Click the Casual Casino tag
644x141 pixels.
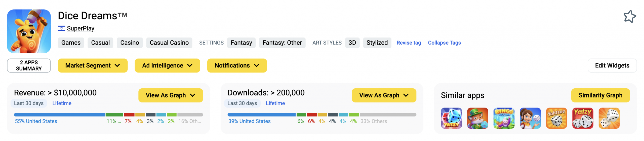pos(169,43)
